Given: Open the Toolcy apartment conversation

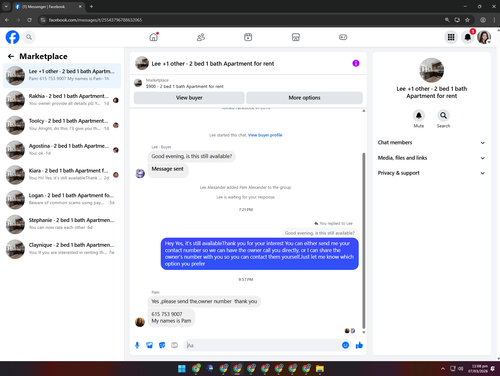Looking at the screenshot, I should tap(62, 125).
